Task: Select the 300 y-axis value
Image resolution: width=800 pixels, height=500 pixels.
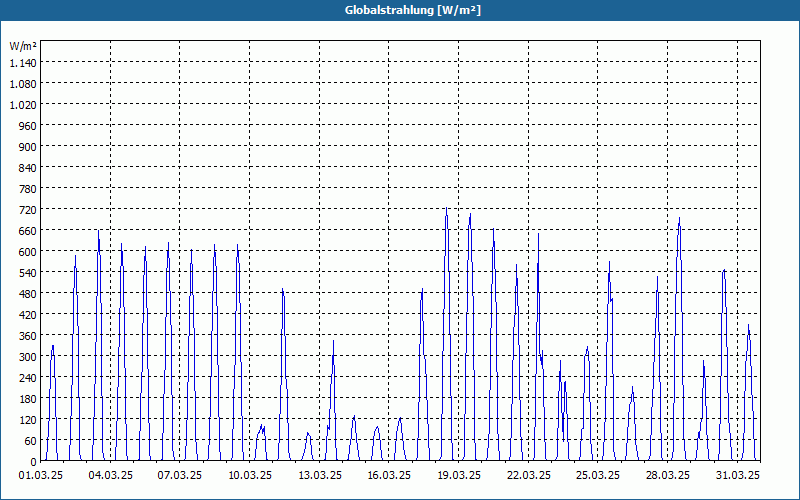Action: click(x=28, y=357)
